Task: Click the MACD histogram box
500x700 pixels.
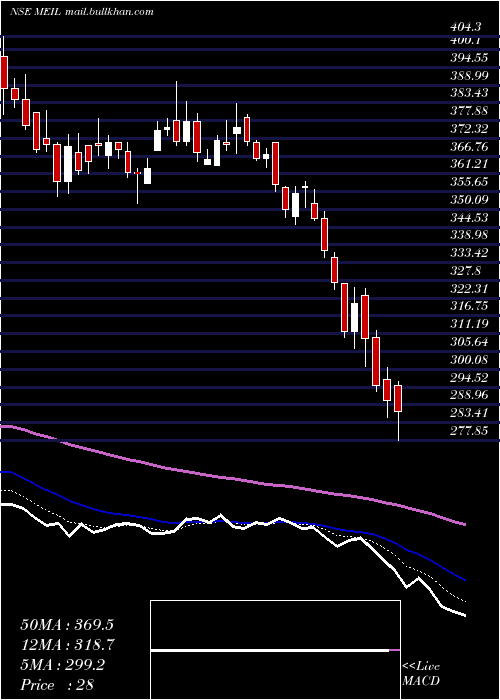Action: 275,650
